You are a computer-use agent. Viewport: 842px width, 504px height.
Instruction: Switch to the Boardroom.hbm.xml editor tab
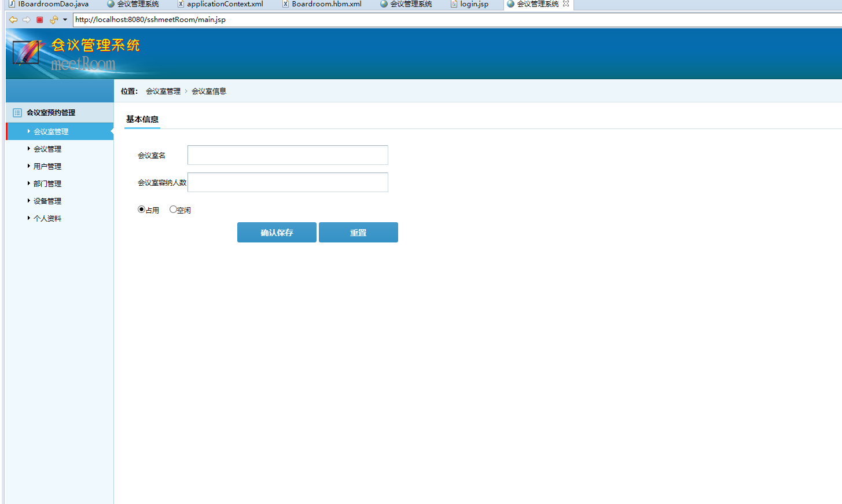click(x=322, y=4)
